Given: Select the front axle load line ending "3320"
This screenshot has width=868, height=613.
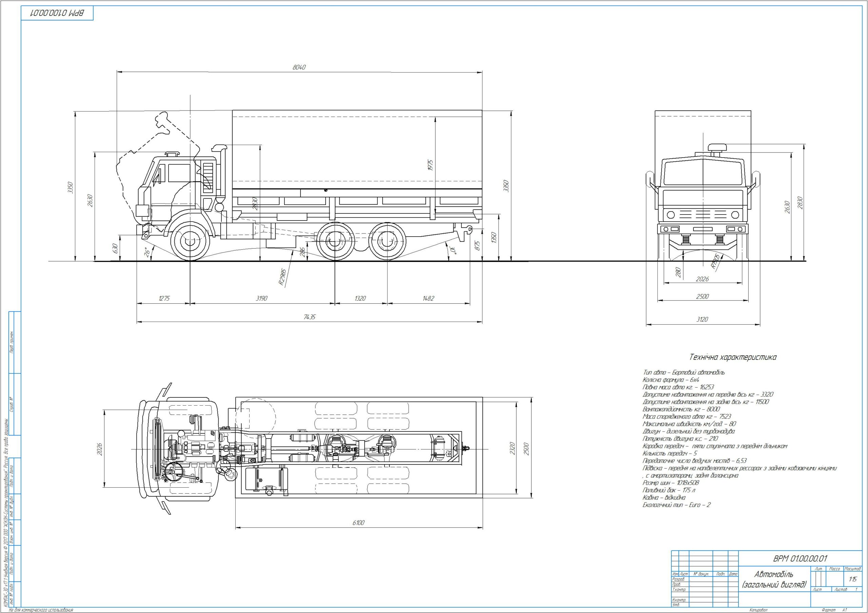Looking at the screenshot, I should [708, 394].
